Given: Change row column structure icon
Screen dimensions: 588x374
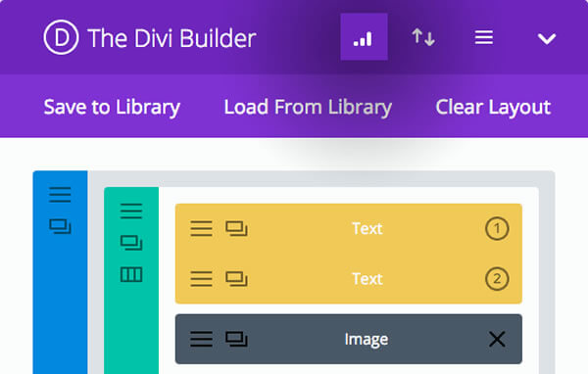Looking at the screenshot, I should [131, 275].
